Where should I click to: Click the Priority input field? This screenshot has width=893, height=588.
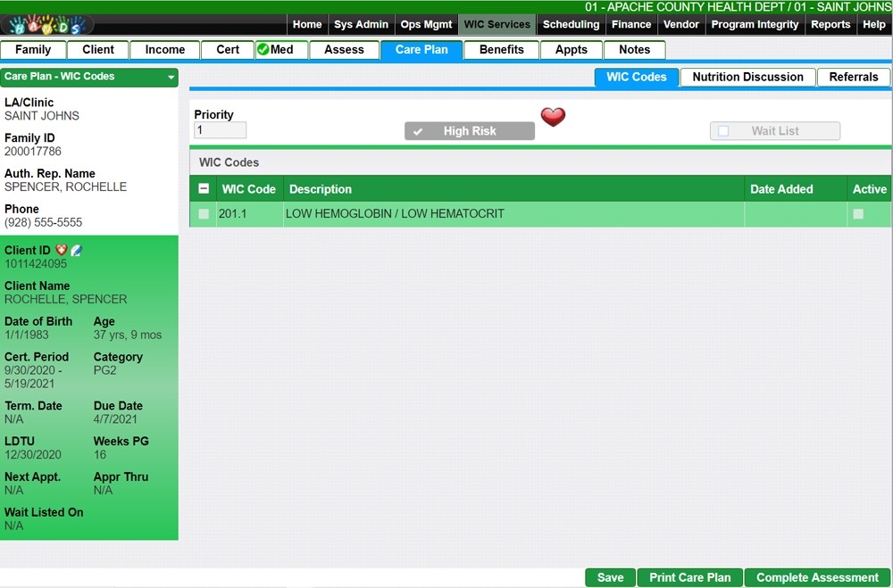[x=220, y=130]
